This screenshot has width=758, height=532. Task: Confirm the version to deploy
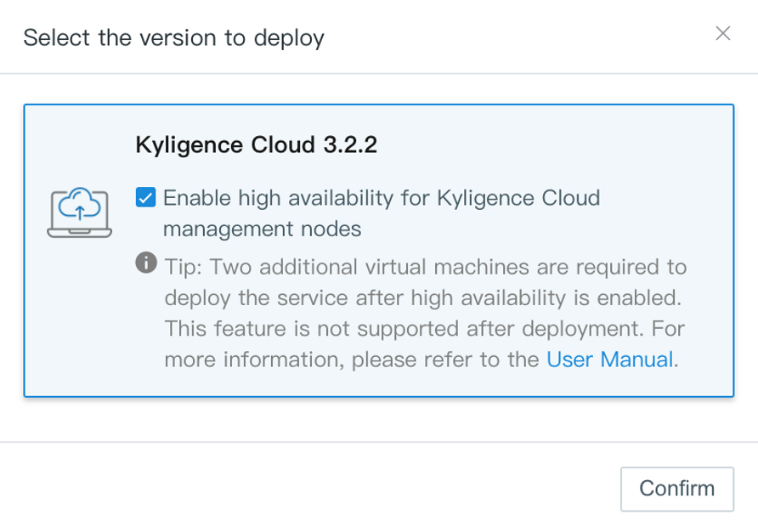point(676,489)
